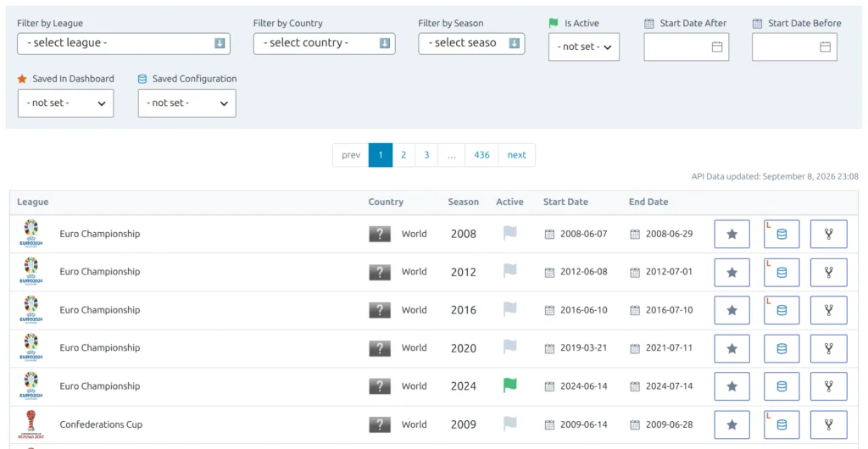This screenshot has height=449, width=868.
Task: Click the green active flag for Euro 2024
Action: (509, 385)
